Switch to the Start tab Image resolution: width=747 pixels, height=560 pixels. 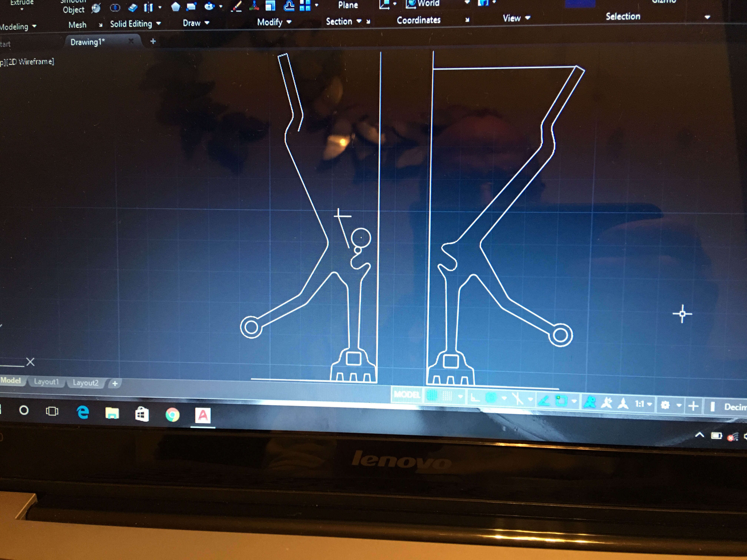tap(5, 44)
